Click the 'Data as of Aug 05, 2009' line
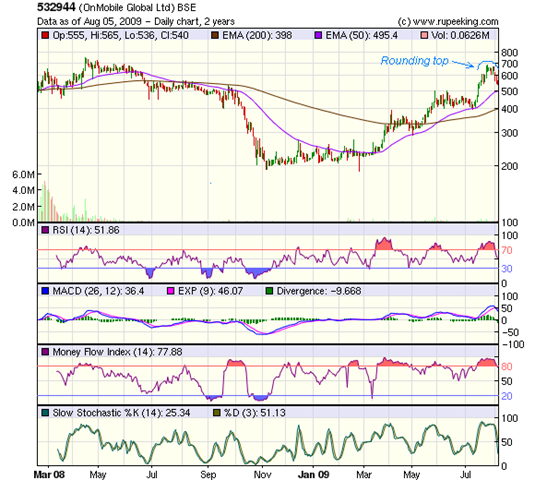This screenshot has width=535, height=480. [x=136, y=21]
